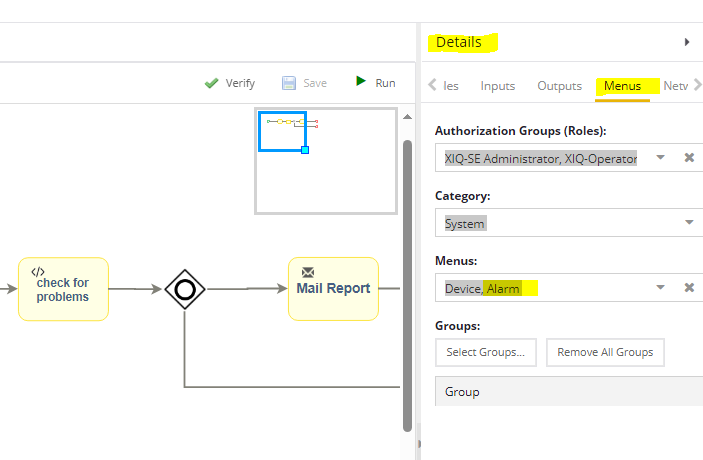The height and width of the screenshot is (460, 703).
Task: Click the inclusive gateway diamond node
Action: point(184,289)
